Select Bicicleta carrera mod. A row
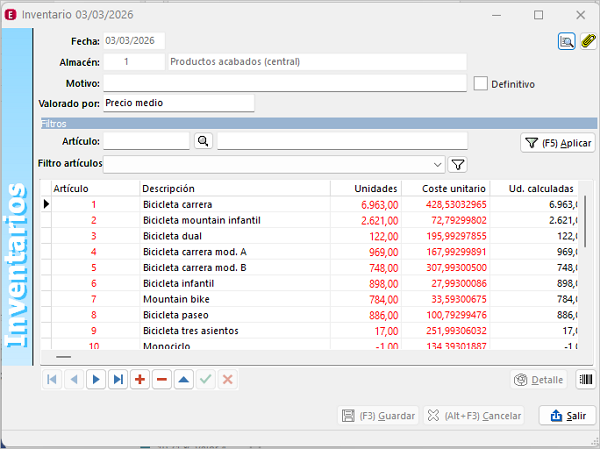Image resolution: width=600 pixels, height=449 pixels. click(x=309, y=251)
